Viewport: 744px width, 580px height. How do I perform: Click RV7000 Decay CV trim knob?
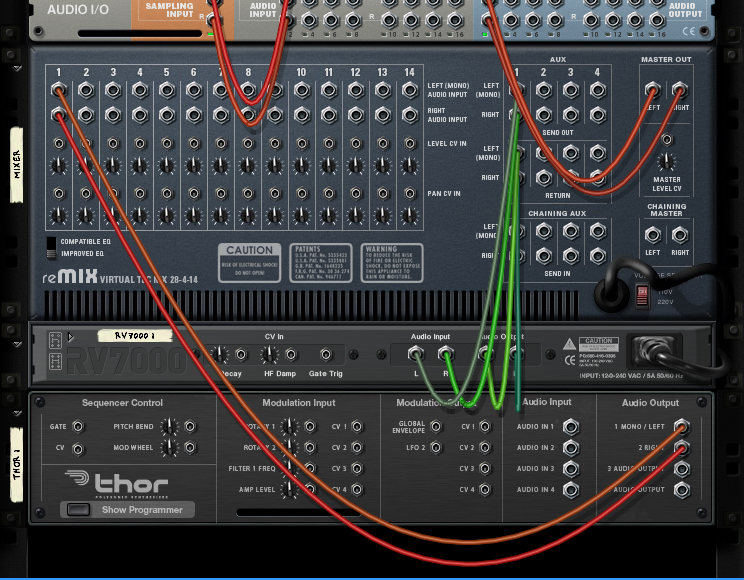[x=219, y=354]
